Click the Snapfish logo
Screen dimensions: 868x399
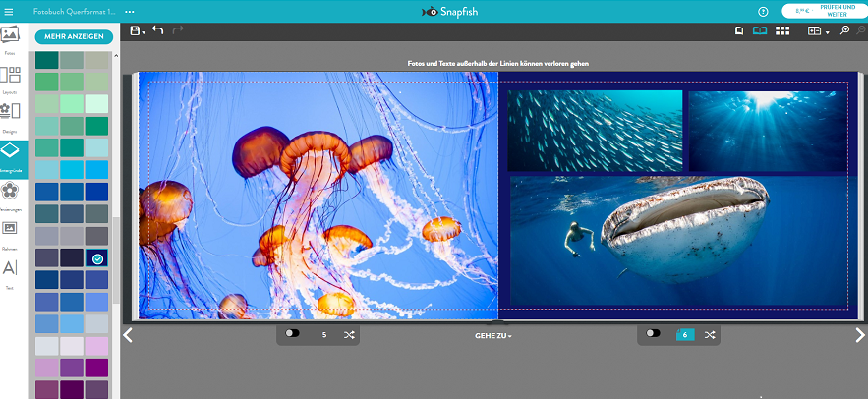pos(449,12)
